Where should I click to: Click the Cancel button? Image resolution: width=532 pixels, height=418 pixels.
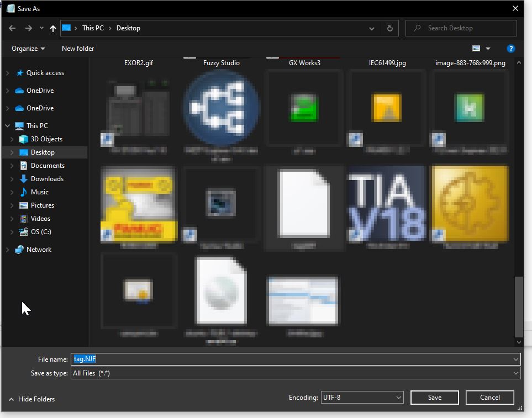(x=489, y=398)
